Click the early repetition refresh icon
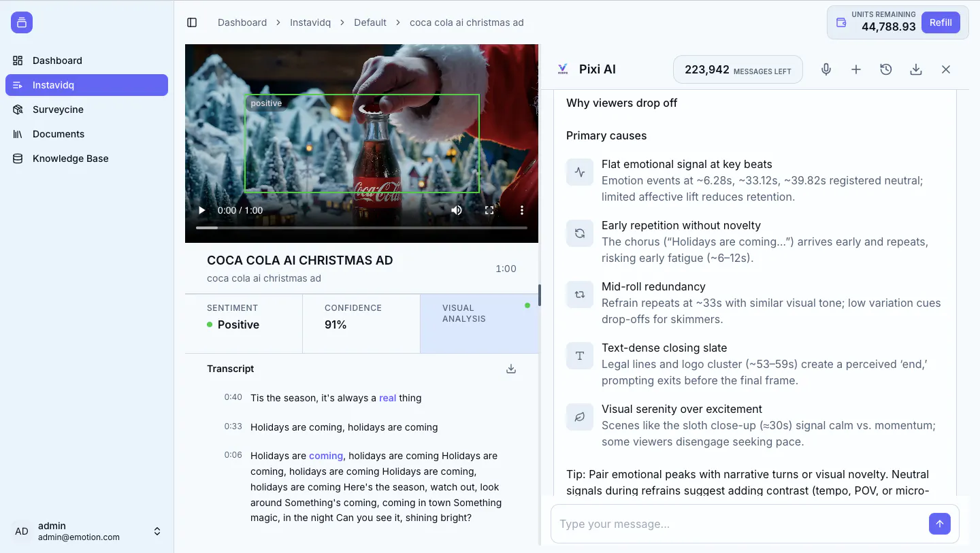Image resolution: width=980 pixels, height=553 pixels. pos(580,233)
